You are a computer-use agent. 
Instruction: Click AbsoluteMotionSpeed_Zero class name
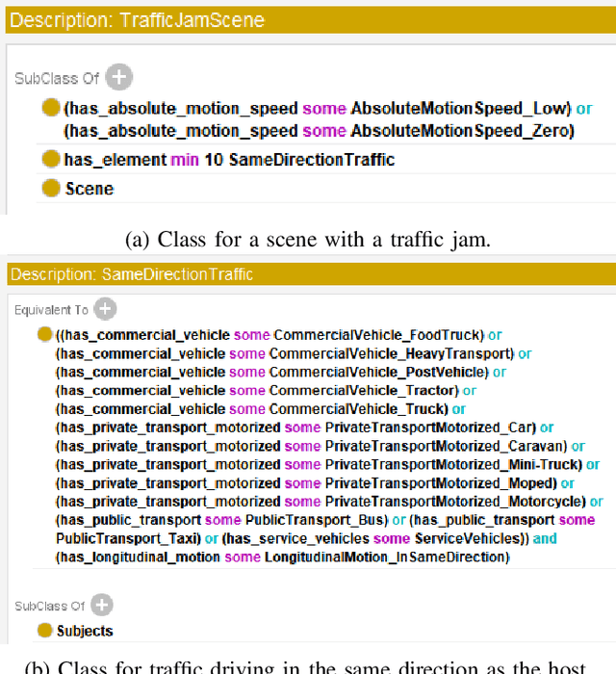click(x=462, y=130)
